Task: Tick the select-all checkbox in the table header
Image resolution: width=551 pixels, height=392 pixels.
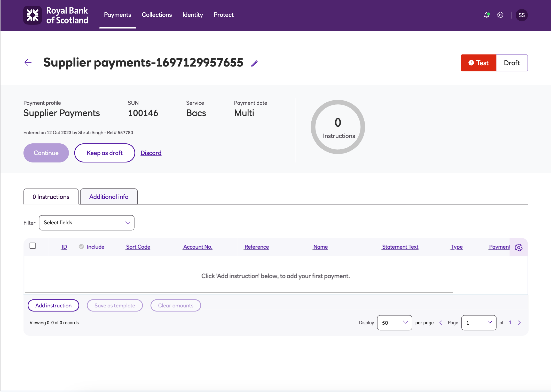Action: pyautogui.click(x=33, y=246)
